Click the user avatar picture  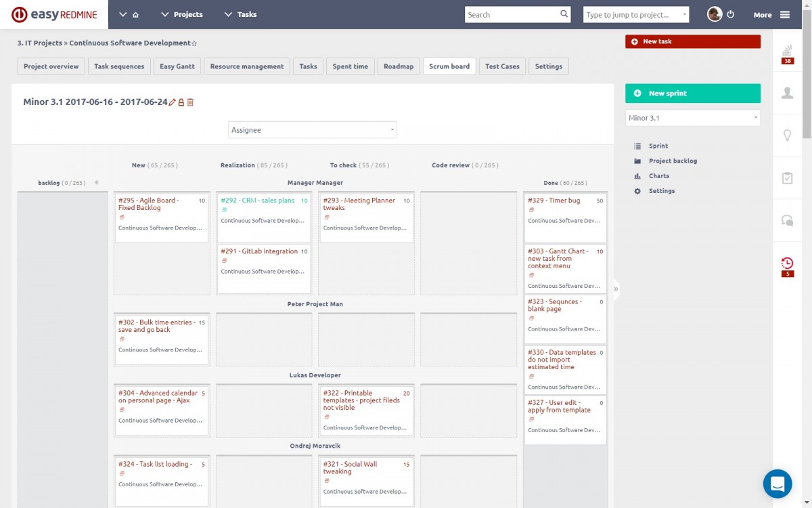pyautogui.click(x=715, y=14)
